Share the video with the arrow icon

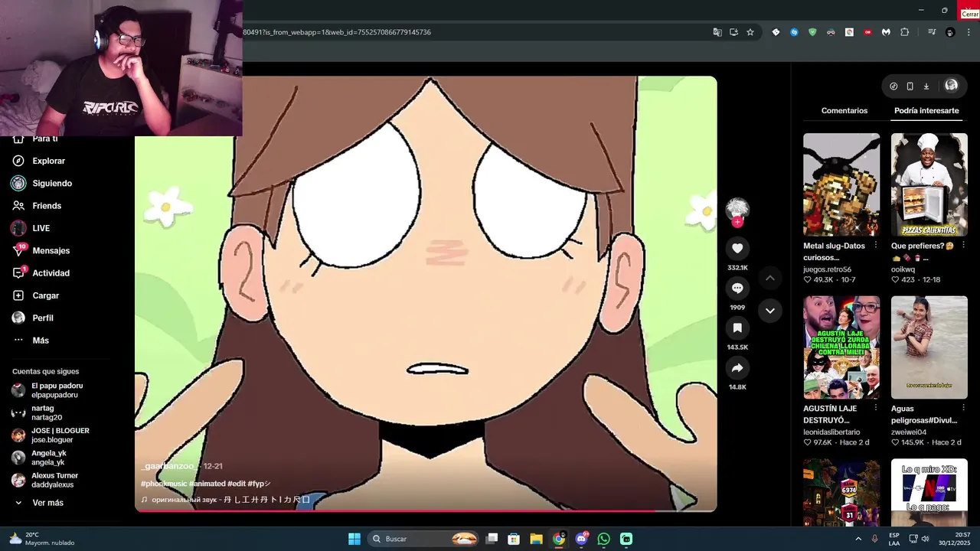click(737, 368)
